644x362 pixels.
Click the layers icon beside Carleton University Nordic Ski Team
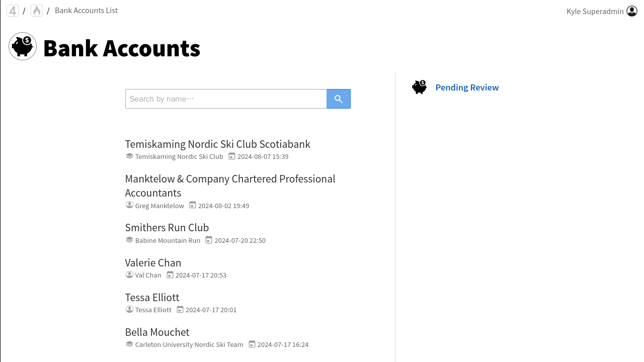click(129, 344)
